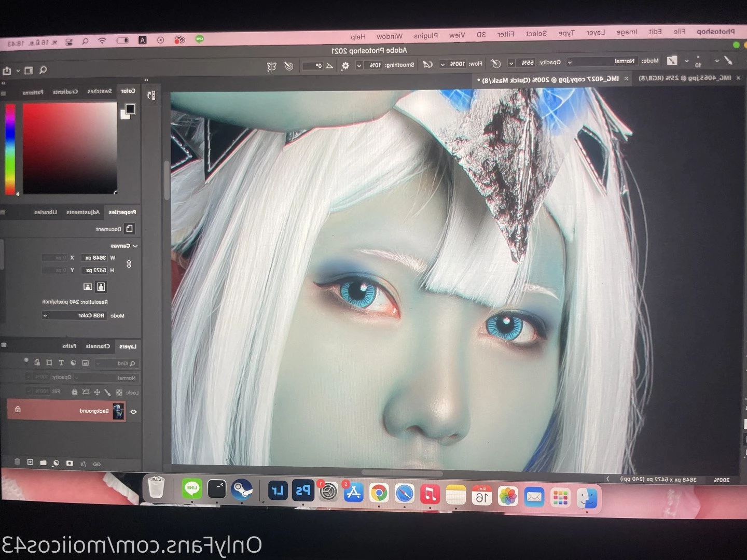Switch to IMG_4065.jpg document tab
Viewport: 747px width, 560px height.
tap(684, 78)
